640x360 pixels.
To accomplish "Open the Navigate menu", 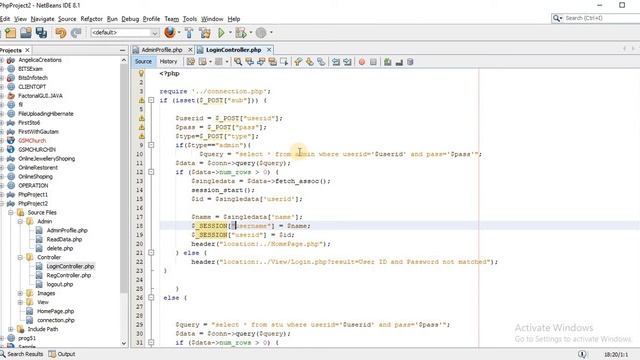I will click(42, 19).
